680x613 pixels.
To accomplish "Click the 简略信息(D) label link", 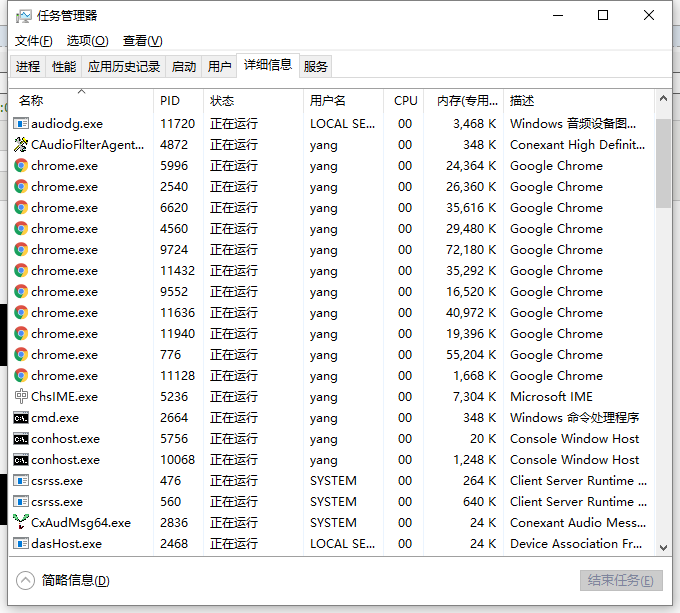I will pos(75,580).
